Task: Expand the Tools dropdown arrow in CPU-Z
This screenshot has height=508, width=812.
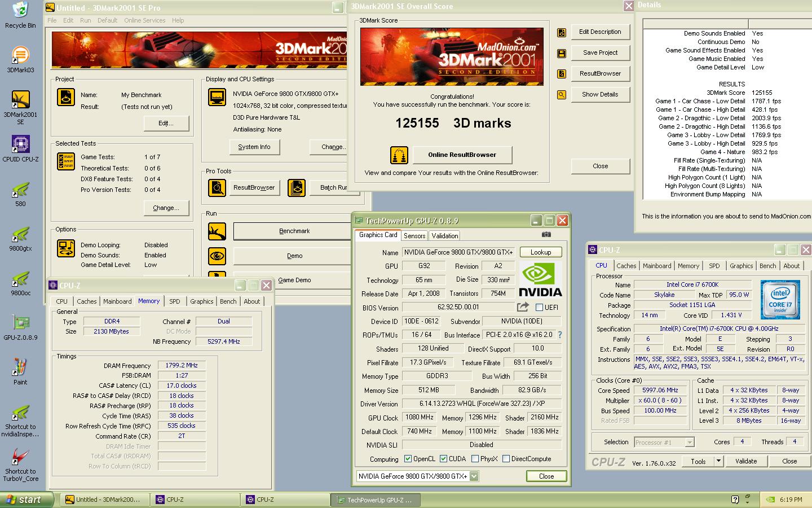Action: click(x=718, y=461)
